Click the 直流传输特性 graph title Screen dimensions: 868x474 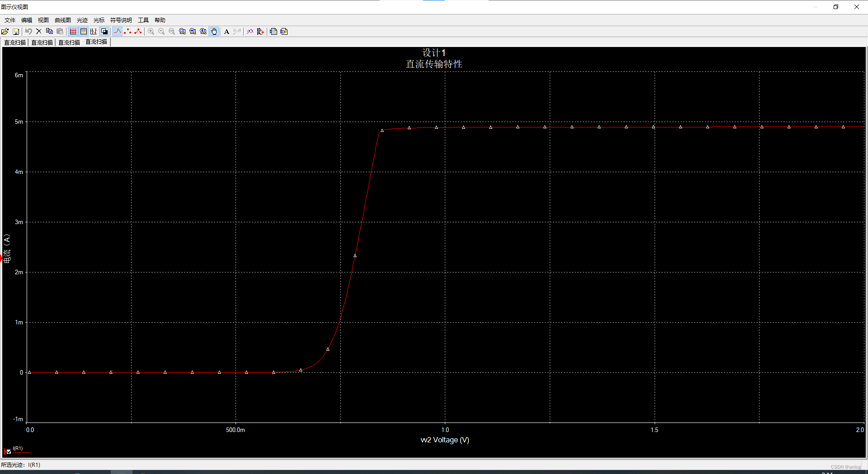point(434,64)
